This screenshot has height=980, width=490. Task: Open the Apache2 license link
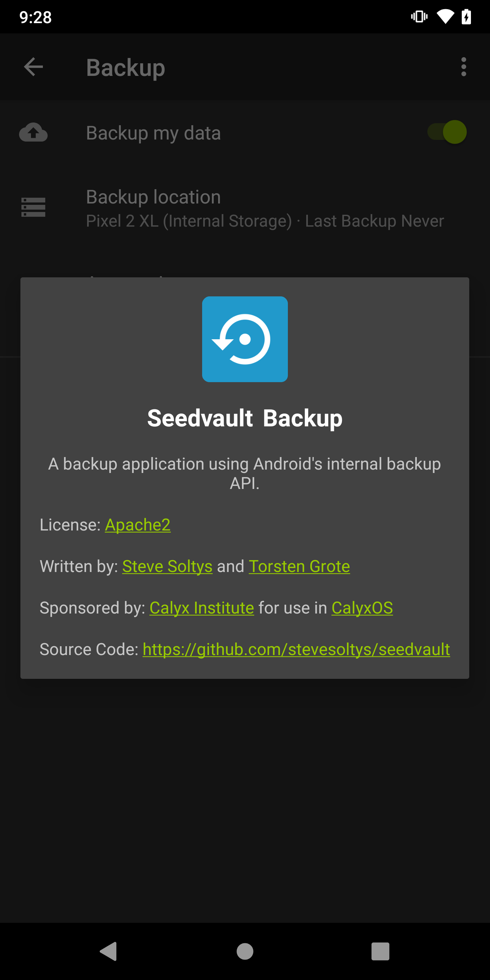(138, 525)
